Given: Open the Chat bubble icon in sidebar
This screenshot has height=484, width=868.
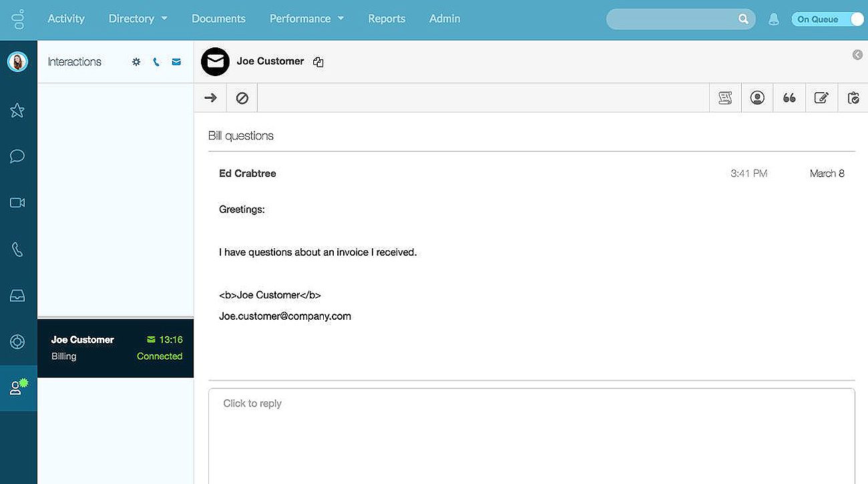Looking at the screenshot, I should (17, 156).
